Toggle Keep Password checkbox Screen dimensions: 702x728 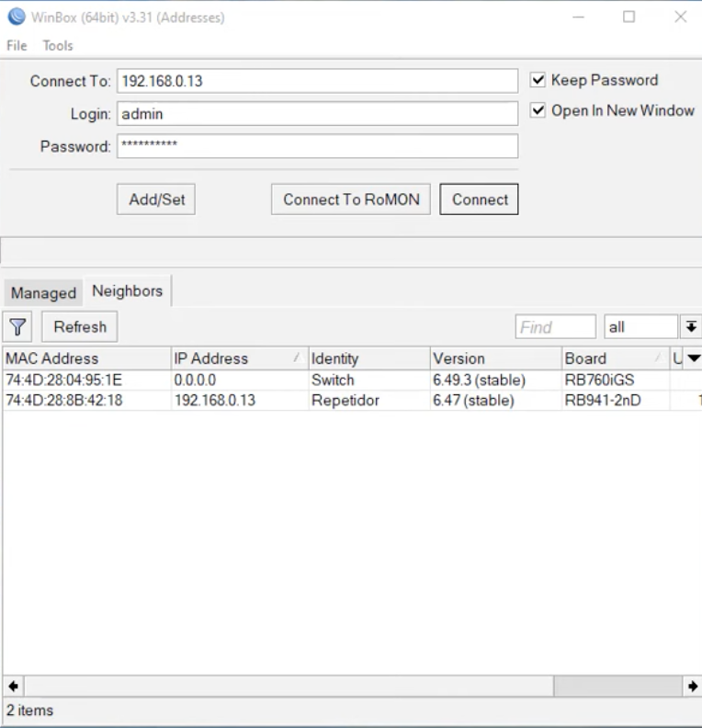[x=538, y=80]
